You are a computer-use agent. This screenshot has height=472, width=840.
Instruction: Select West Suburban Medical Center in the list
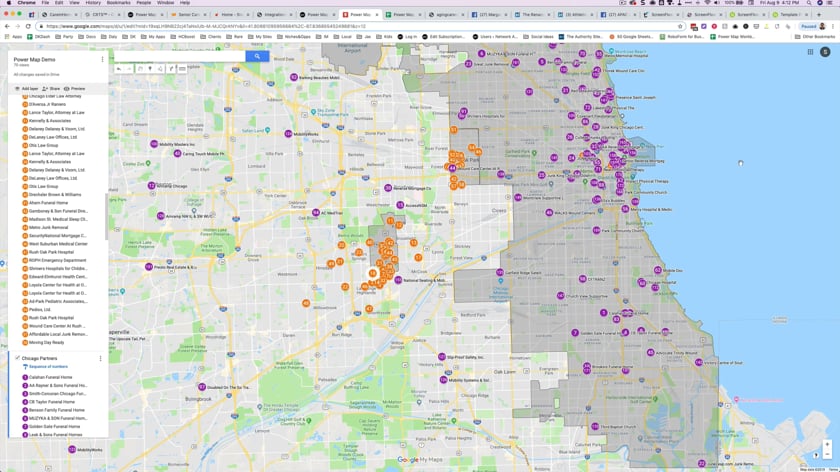(x=58, y=244)
